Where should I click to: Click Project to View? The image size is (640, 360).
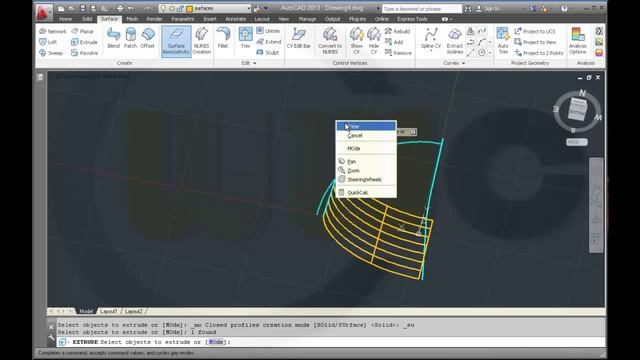[x=535, y=42]
